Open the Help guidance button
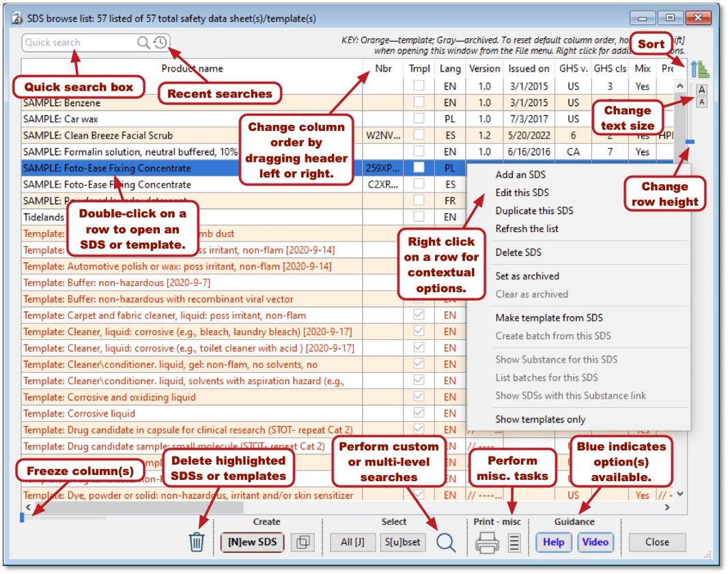Image resolution: width=728 pixels, height=574 pixels. [x=553, y=542]
